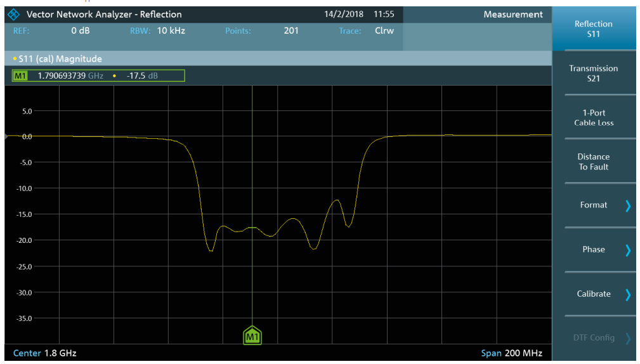Viewport: 640px width, 364px height.
Task: Select Reflection S11 measurement softkey
Action: pos(593,29)
